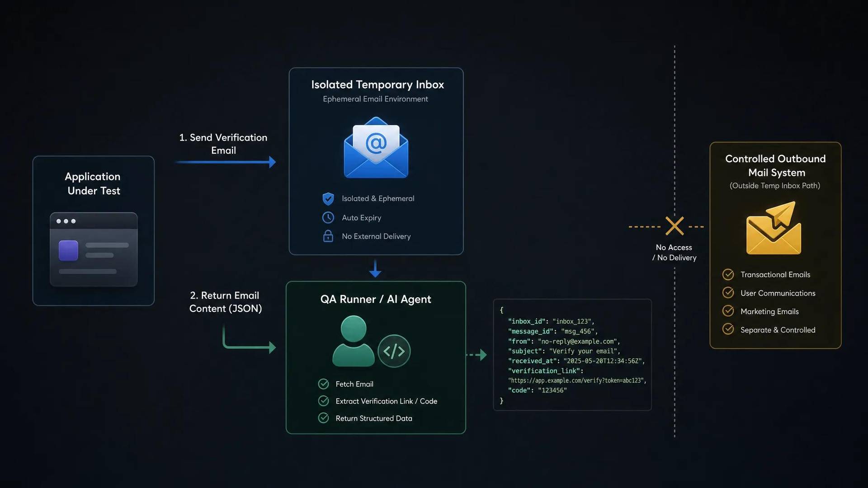
Task: Click the https://app.example.com/verify?token=abc123 URL
Action: 577,380
